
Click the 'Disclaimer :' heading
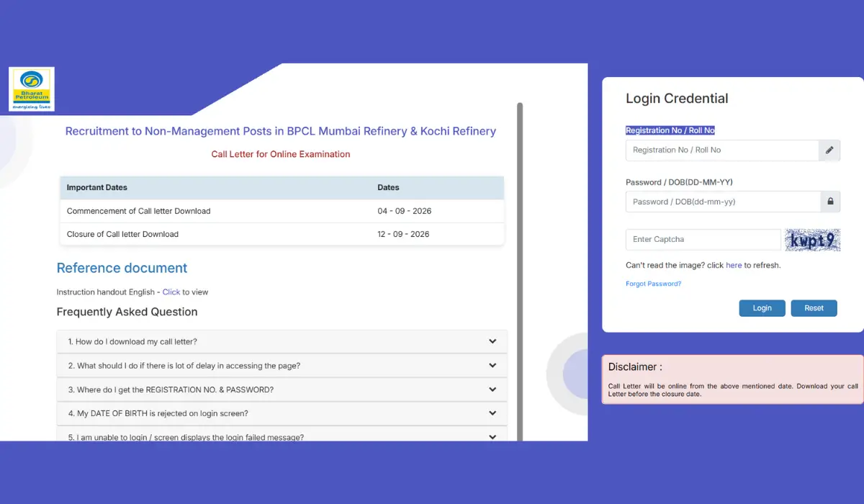point(635,366)
